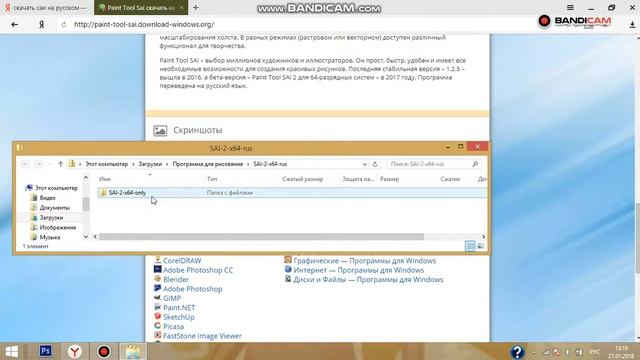Image resolution: width=640 pixels, height=360 pixels.
Task: Select Документы in navigation pane
Action: pos(51,208)
